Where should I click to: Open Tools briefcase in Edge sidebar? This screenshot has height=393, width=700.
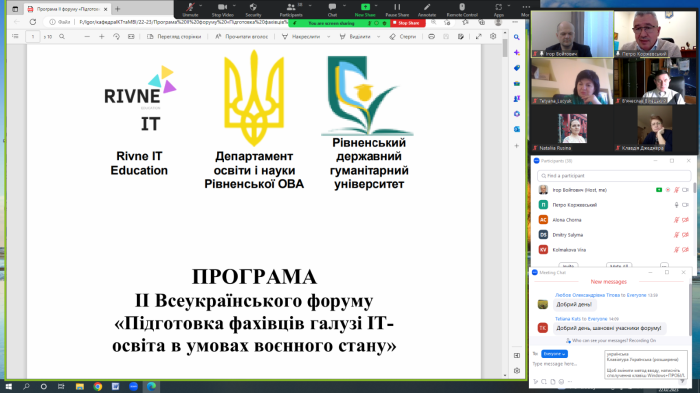[517, 83]
